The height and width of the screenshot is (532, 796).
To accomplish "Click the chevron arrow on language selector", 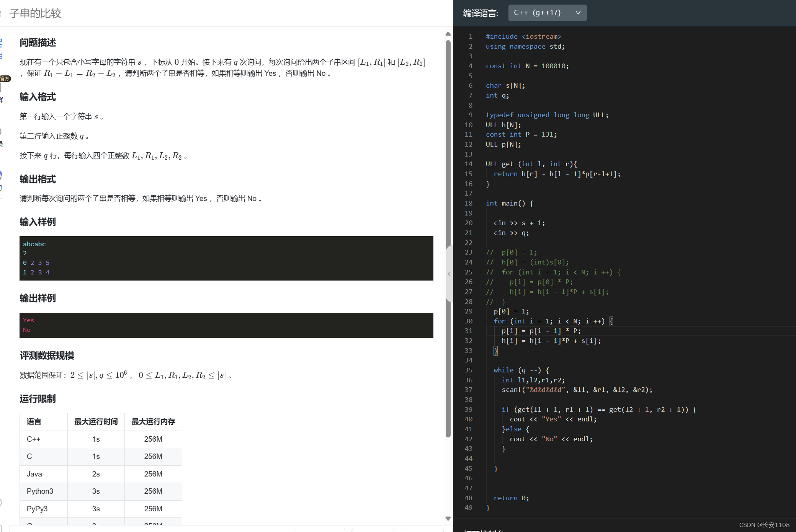I will 578,13.
